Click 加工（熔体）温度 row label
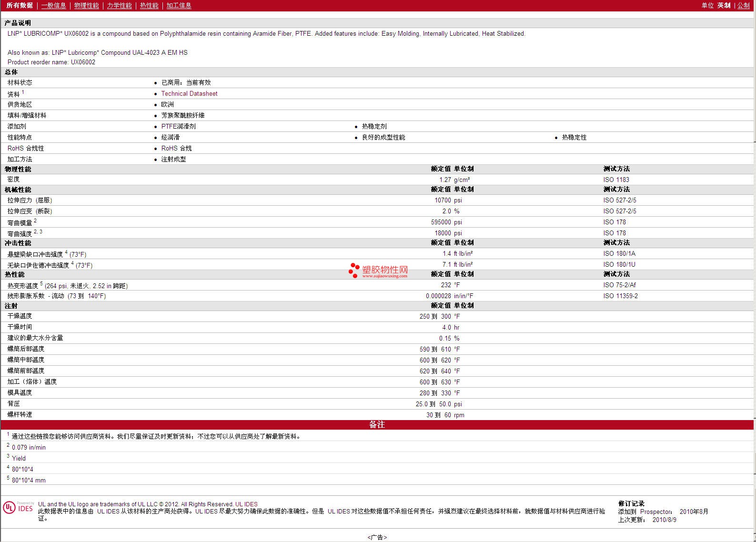Viewport: 756px width, 542px height. point(32,381)
